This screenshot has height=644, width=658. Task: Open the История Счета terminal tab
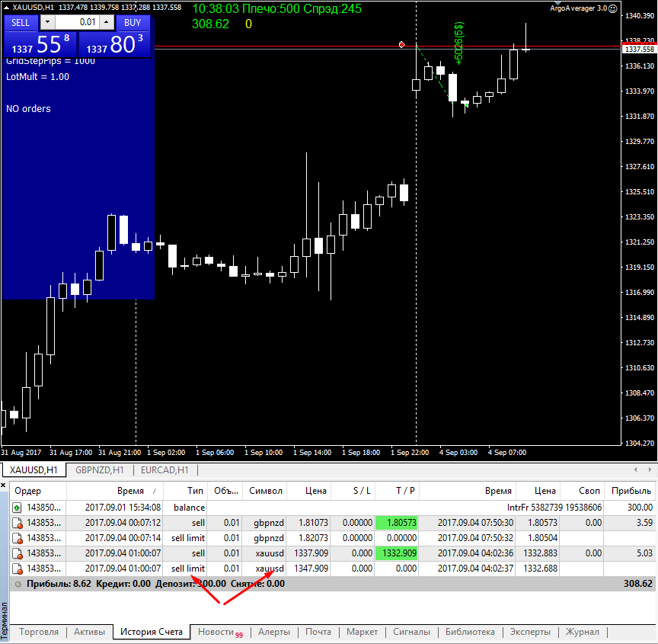[x=151, y=632]
